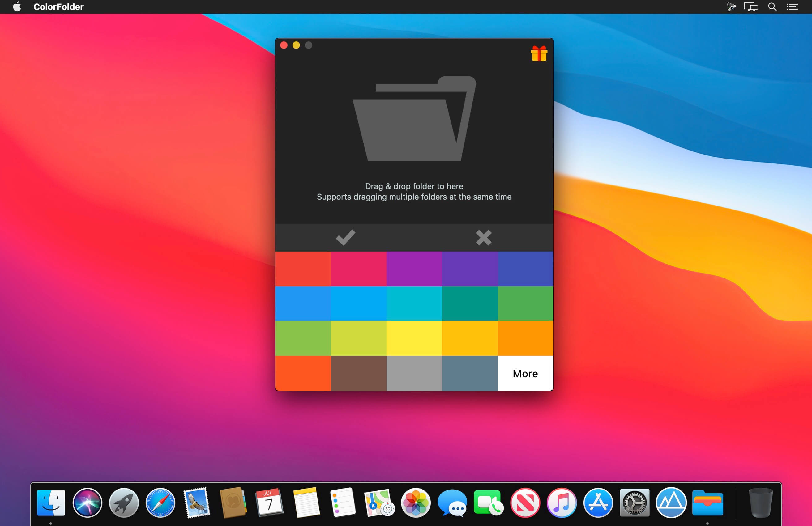Click the checkmark apply icon

pos(345,238)
